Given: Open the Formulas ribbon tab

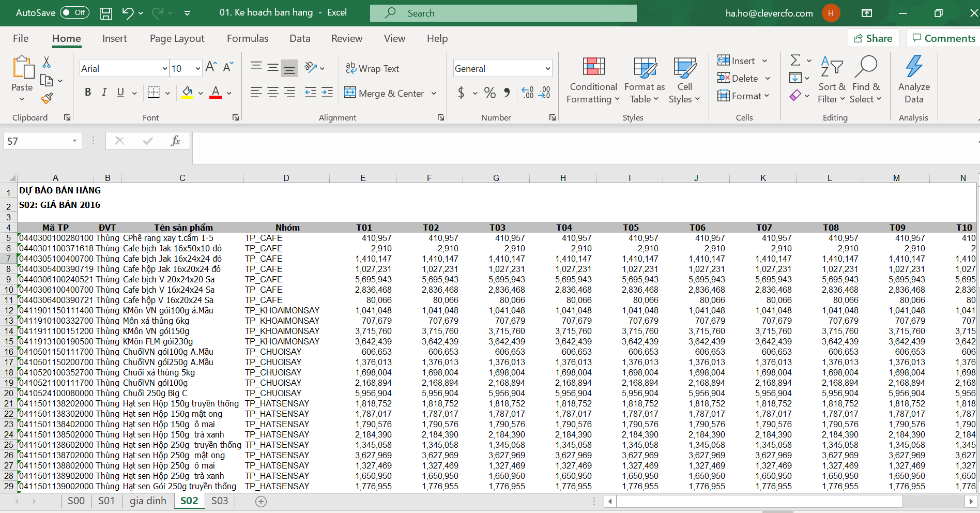Looking at the screenshot, I should pyautogui.click(x=247, y=38).
